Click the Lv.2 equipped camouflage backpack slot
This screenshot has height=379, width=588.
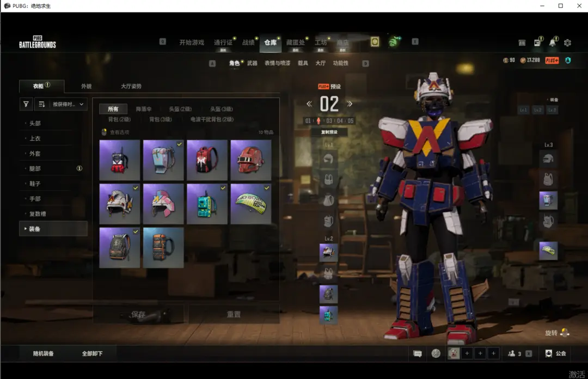click(328, 294)
